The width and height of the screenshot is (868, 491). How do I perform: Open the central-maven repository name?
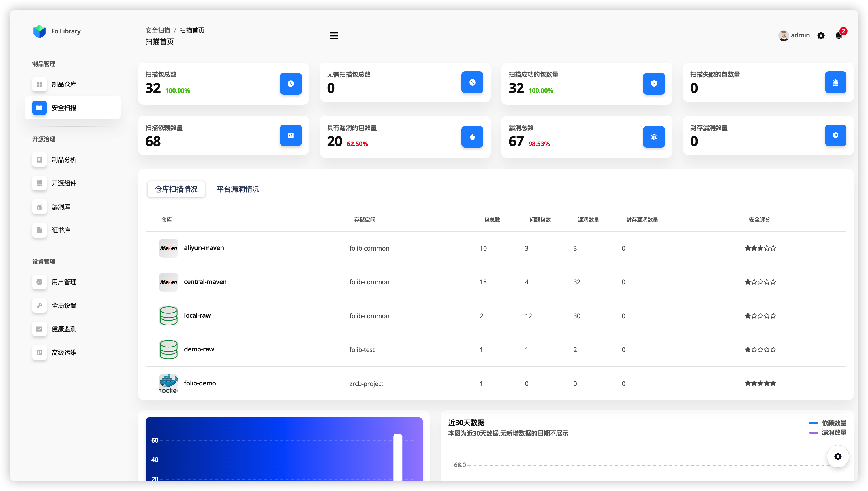click(205, 282)
